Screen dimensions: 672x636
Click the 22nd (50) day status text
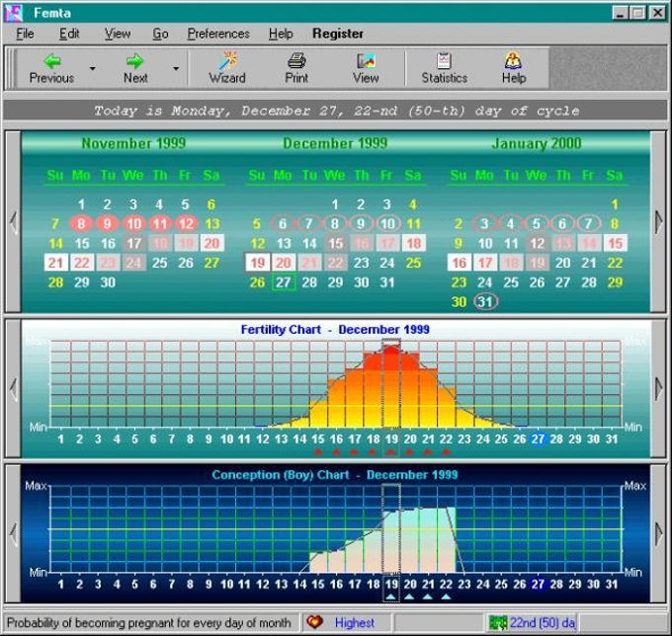pyautogui.click(x=543, y=622)
